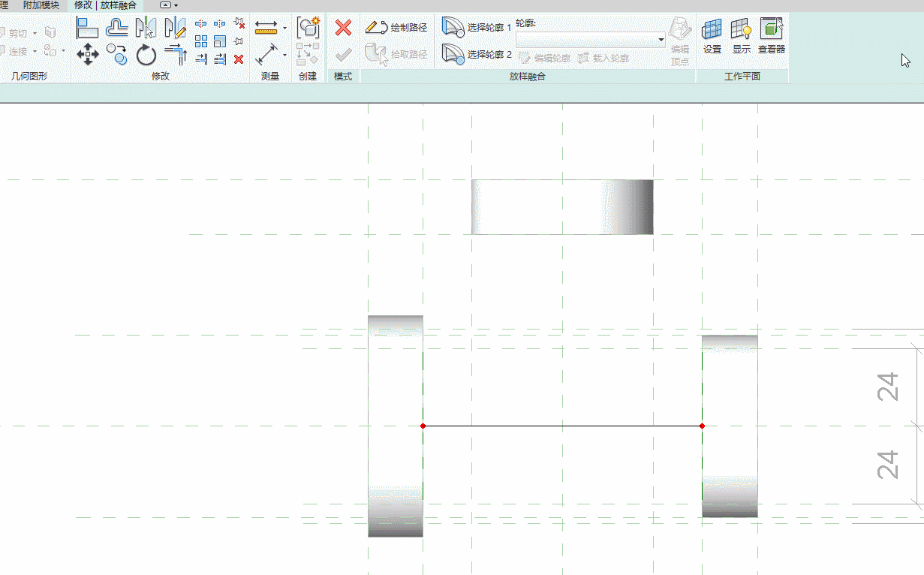Open the 查看器 work plane viewer
Image resolution: width=924 pixels, height=575 pixels.
pos(772,36)
